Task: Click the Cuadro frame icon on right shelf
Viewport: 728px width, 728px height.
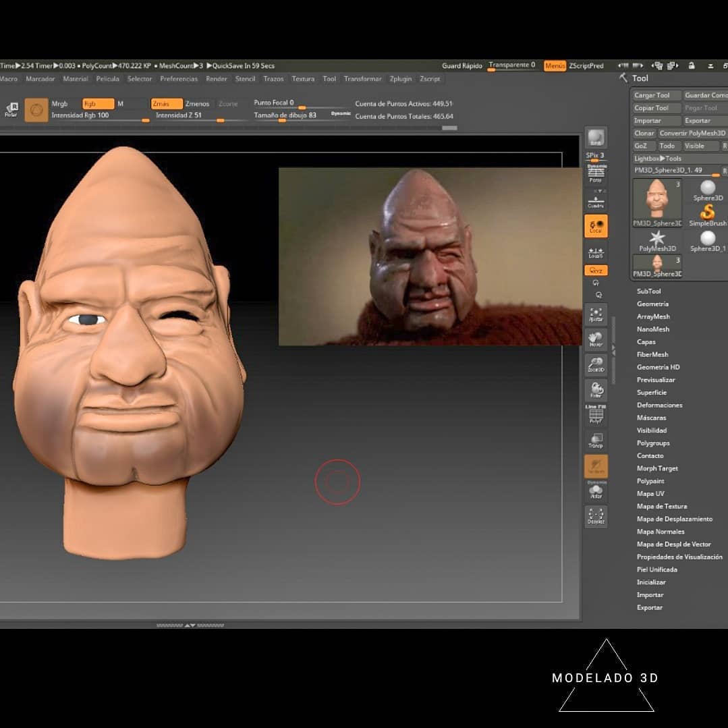Action: (x=596, y=199)
